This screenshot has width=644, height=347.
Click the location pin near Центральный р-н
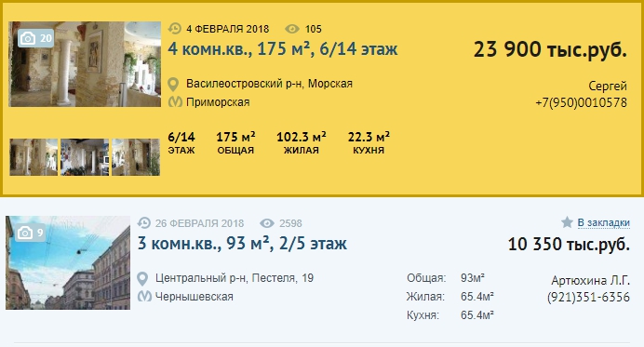click(x=142, y=279)
